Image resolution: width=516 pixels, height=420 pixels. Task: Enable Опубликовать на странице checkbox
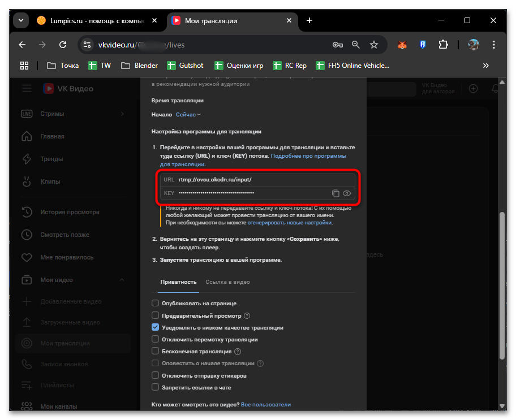point(156,304)
